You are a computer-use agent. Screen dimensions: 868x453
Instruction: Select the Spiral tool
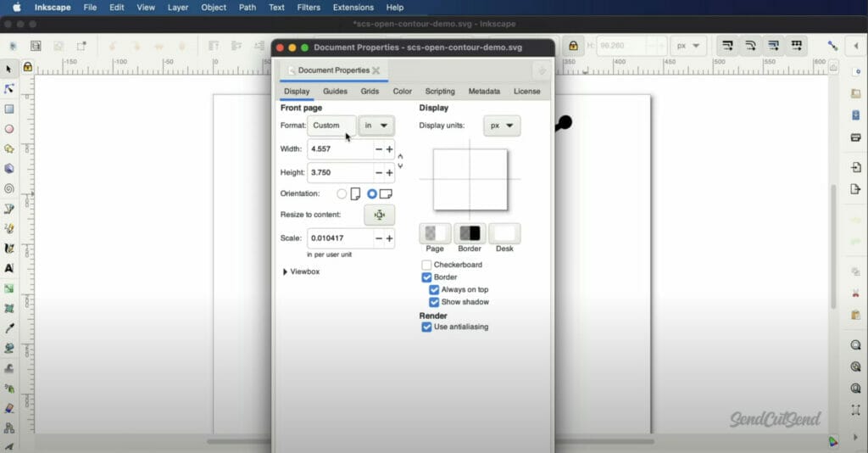[x=9, y=188]
